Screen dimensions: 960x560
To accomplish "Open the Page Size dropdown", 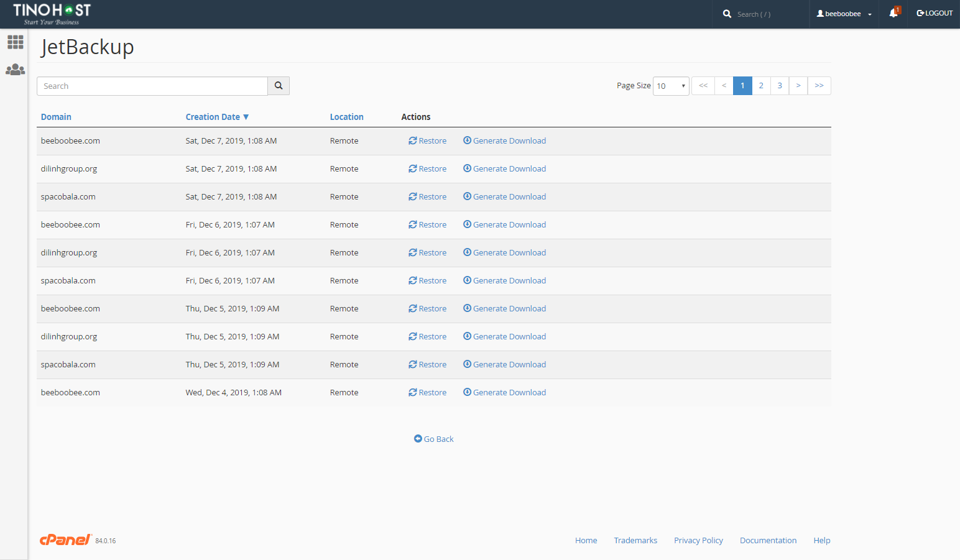I will pos(671,86).
